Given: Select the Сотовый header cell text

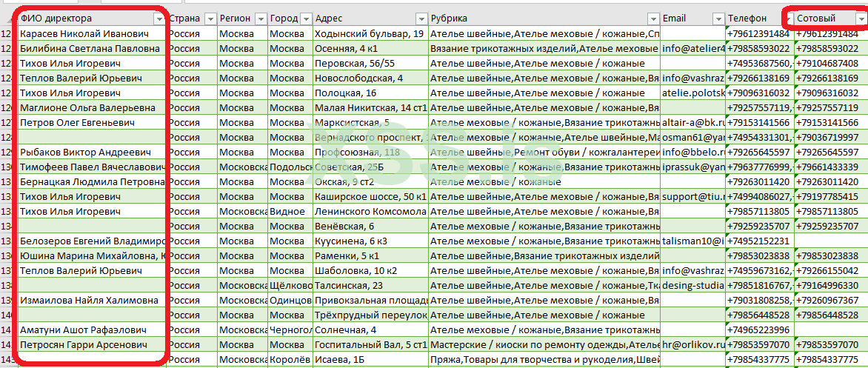Looking at the screenshot, I should point(816,19).
